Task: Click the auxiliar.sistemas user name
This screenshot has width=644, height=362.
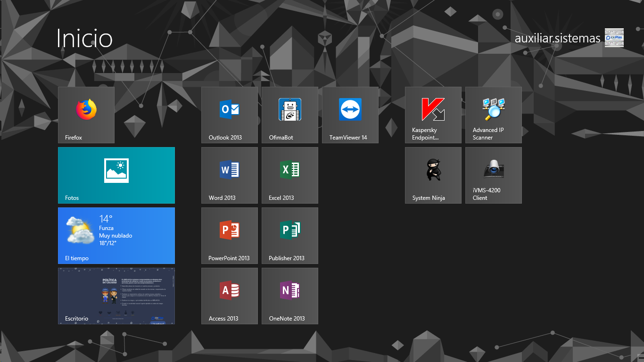Action: point(557,38)
